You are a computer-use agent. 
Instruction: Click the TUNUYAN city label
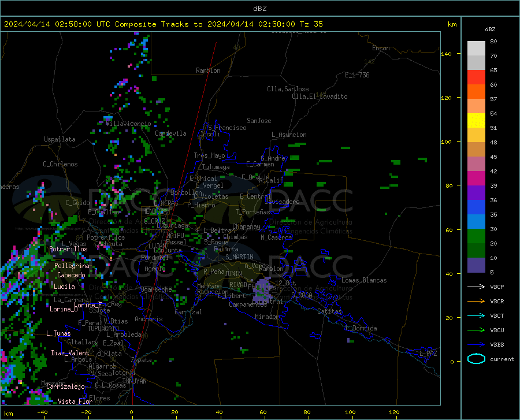pyautogui.click(x=134, y=381)
